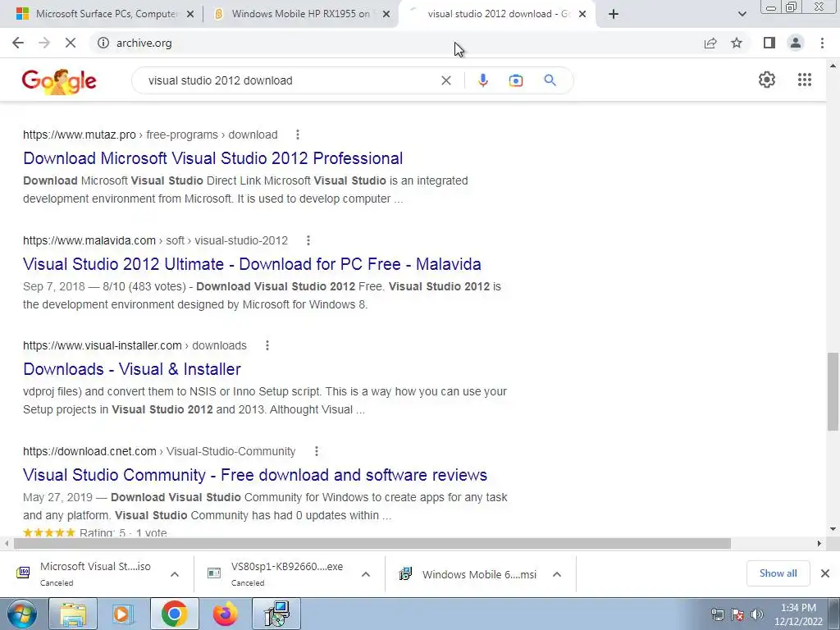This screenshot has height=630, width=840.
Task: Expand options for Windows Mobile 6....msi download
Action: pos(557,574)
